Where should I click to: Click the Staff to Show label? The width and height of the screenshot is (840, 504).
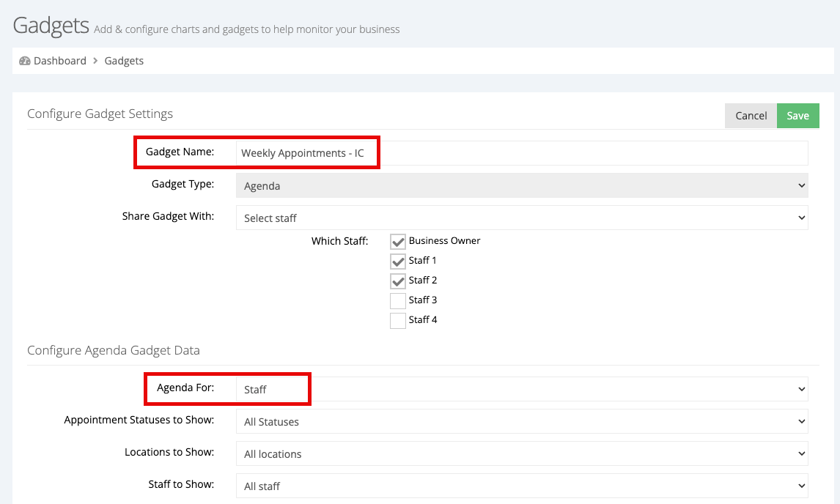point(181,484)
